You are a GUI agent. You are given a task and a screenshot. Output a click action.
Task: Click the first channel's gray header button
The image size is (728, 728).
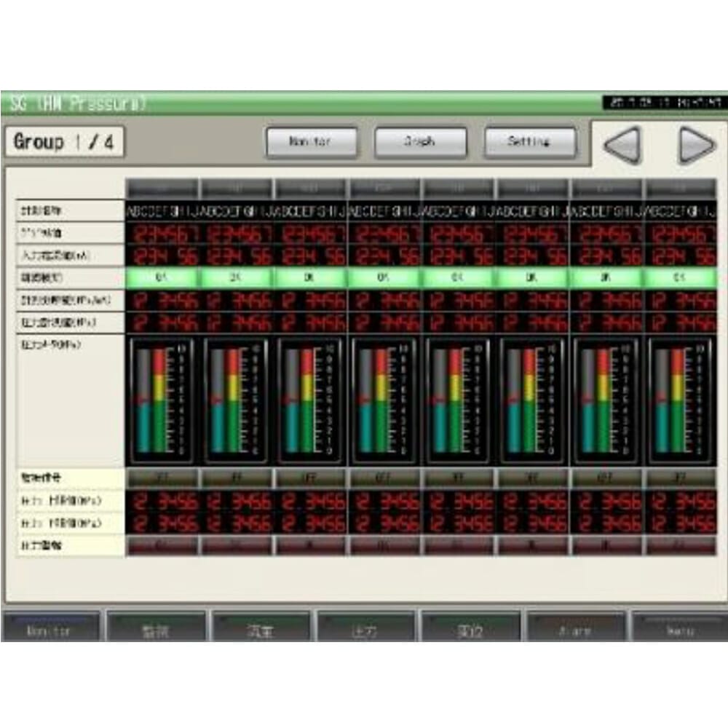(x=162, y=189)
